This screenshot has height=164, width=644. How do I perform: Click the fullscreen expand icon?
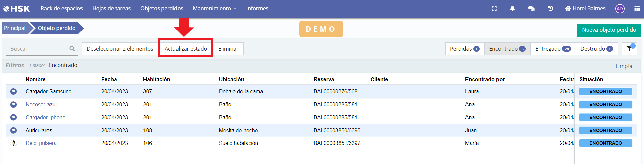tap(494, 9)
